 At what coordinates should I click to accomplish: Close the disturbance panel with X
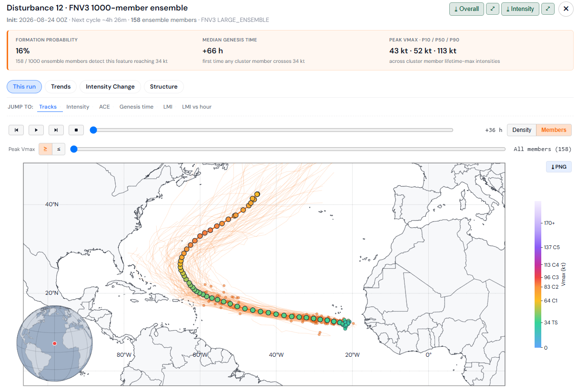566,9
